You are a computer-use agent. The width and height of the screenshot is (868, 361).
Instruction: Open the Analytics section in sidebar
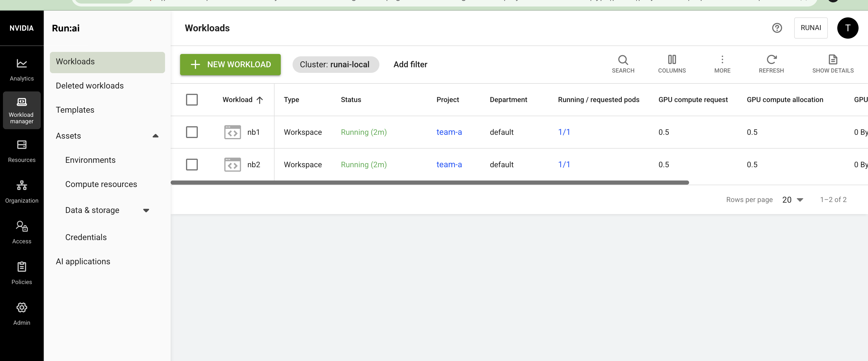tap(22, 70)
